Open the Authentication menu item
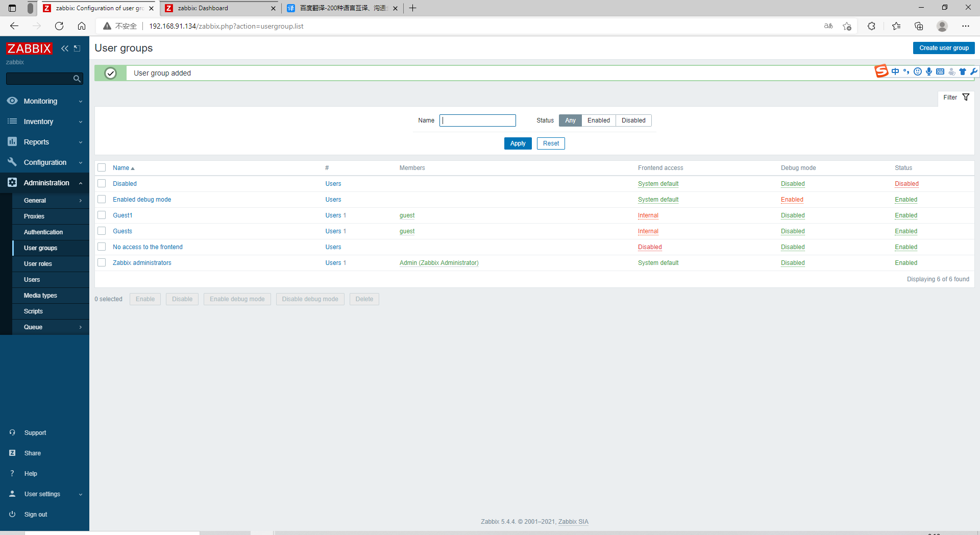 [51, 232]
